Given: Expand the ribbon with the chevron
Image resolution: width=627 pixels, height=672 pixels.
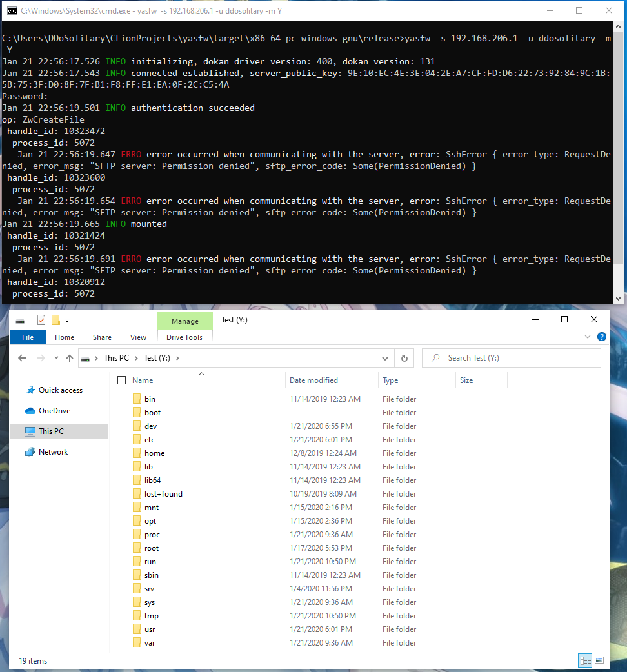Looking at the screenshot, I should click(588, 337).
